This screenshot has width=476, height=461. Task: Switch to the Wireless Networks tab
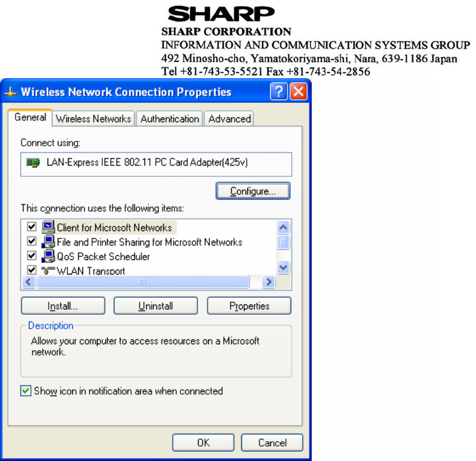pyautogui.click(x=93, y=119)
